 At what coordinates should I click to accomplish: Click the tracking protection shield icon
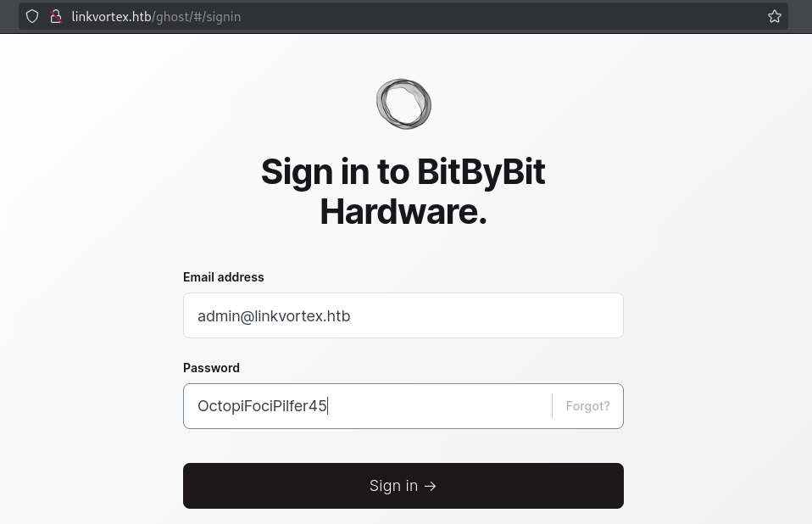point(32,17)
